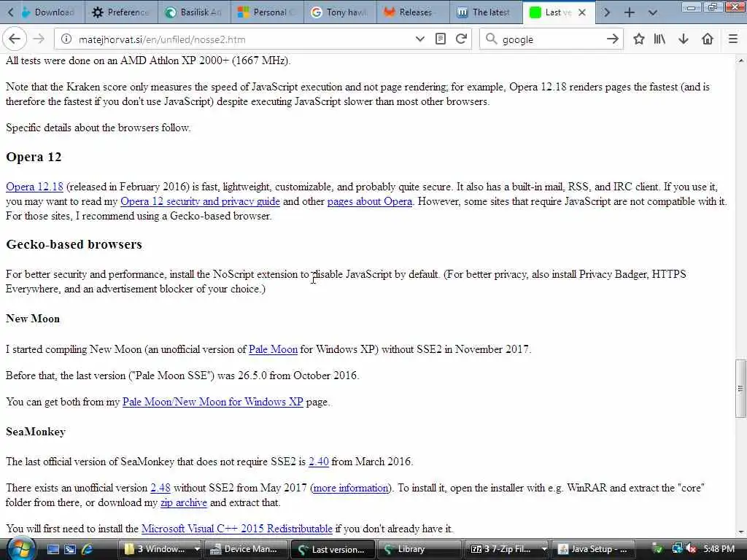Image resolution: width=747 pixels, height=560 pixels.
Task: Switch to the Download tab
Action: 49,12
